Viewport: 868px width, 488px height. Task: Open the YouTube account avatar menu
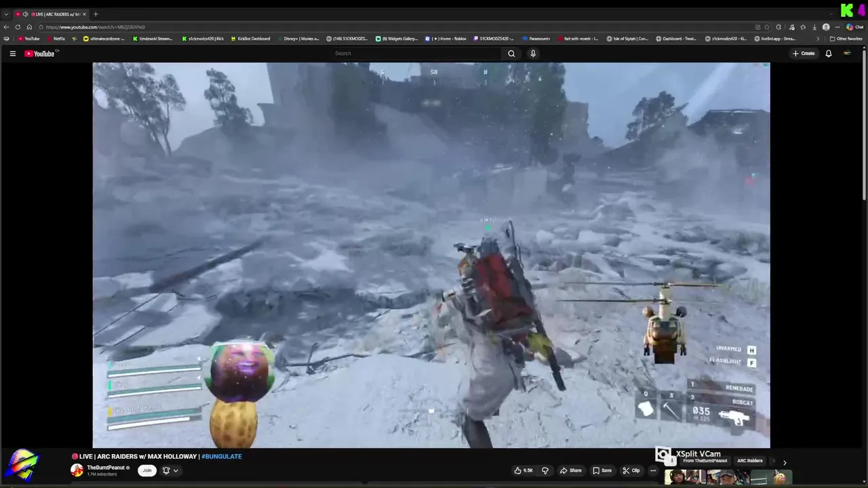pos(847,54)
